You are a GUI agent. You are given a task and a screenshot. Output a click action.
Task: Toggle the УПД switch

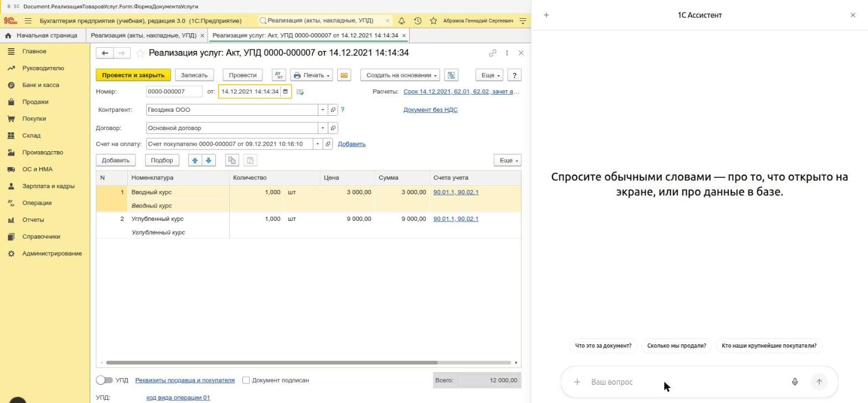point(104,380)
